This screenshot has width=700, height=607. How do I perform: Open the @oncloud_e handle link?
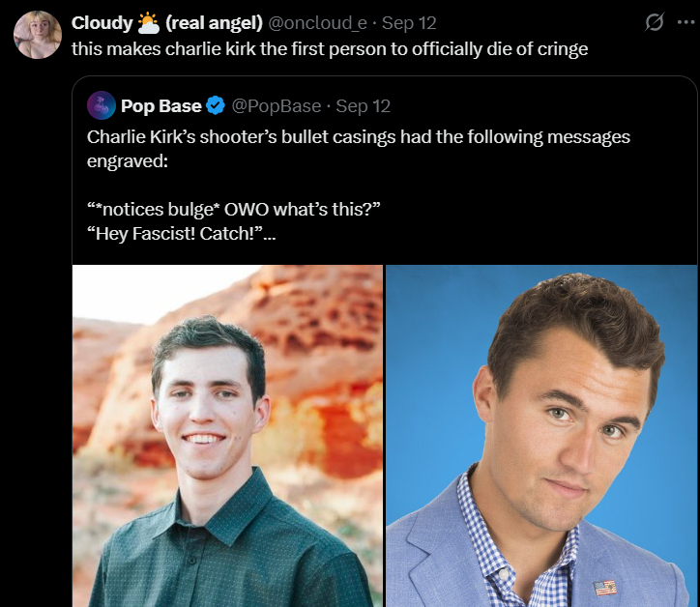pos(317,23)
